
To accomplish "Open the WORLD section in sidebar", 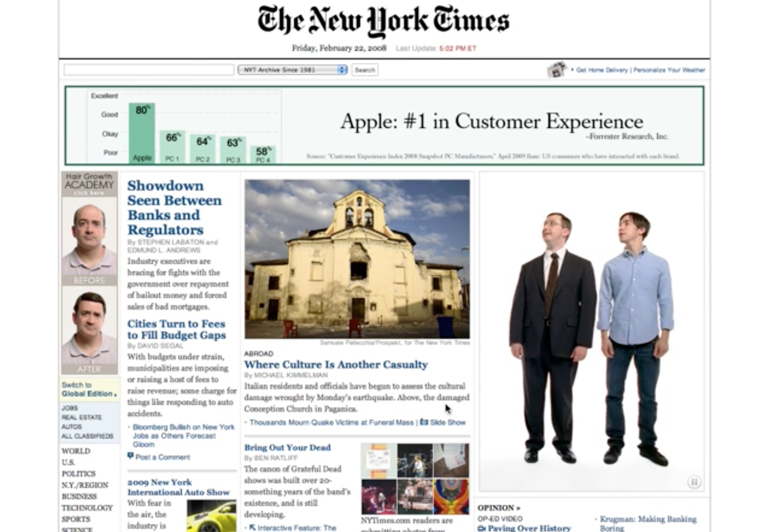I will pos(76,451).
